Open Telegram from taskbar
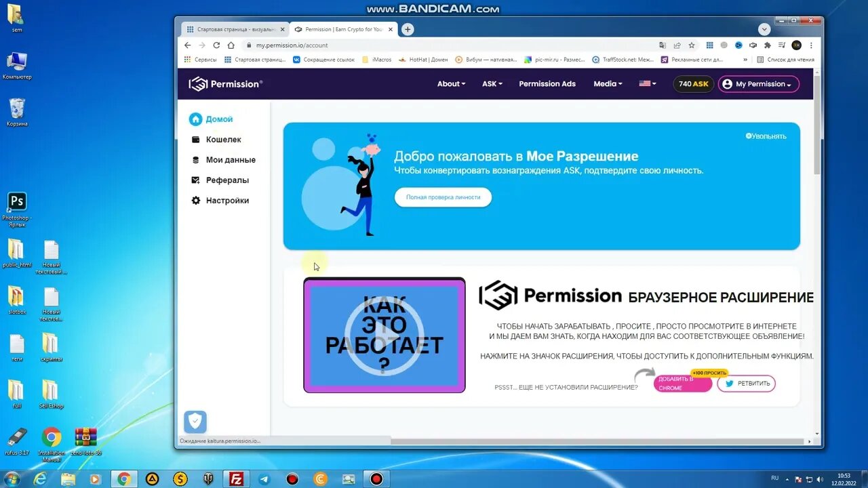Image resolution: width=868 pixels, height=488 pixels. pos(264,479)
